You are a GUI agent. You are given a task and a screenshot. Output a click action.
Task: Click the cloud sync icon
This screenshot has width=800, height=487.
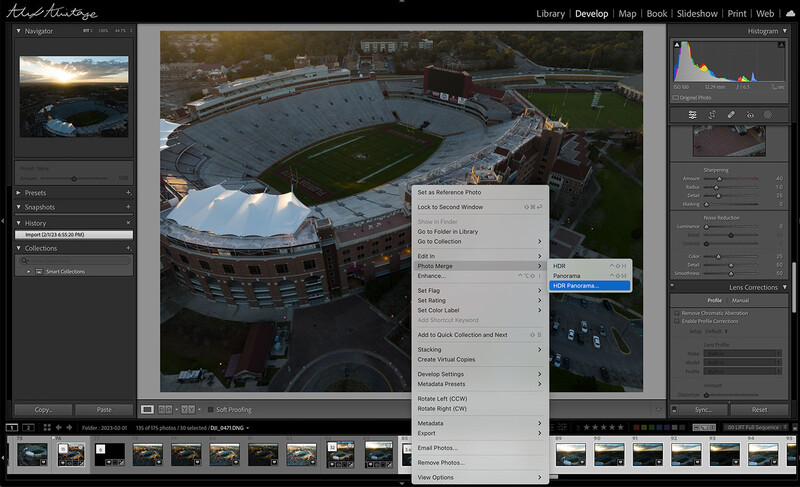pos(790,14)
